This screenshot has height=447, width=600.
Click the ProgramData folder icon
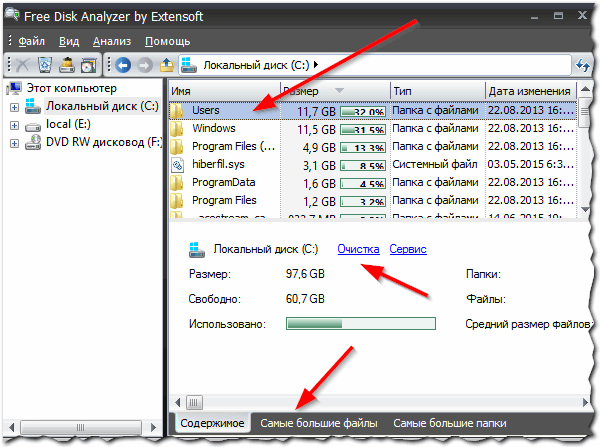(177, 183)
